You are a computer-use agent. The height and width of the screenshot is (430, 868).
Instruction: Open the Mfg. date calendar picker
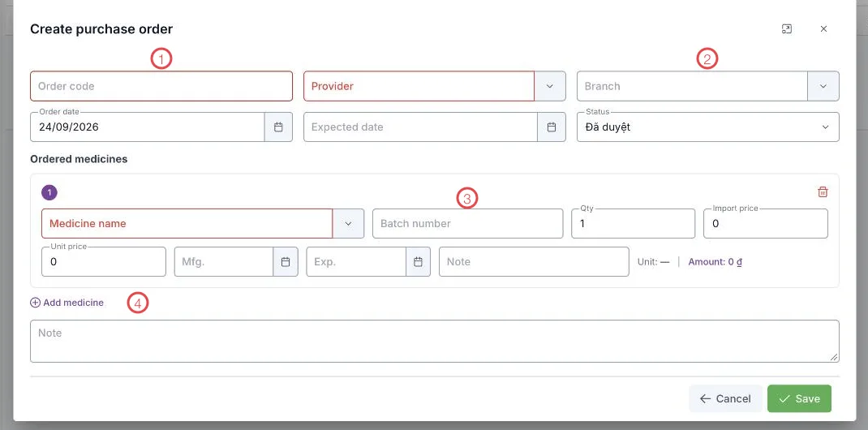[286, 262]
